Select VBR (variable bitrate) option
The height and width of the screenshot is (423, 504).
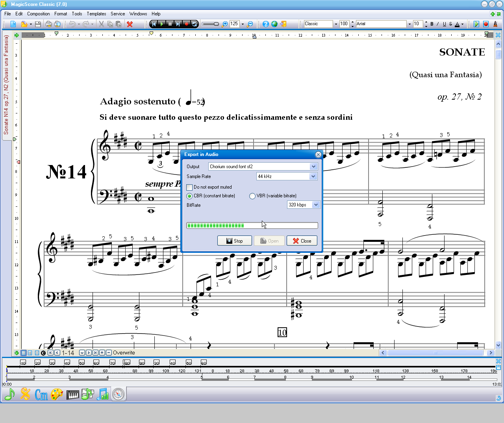tap(252, 196)
